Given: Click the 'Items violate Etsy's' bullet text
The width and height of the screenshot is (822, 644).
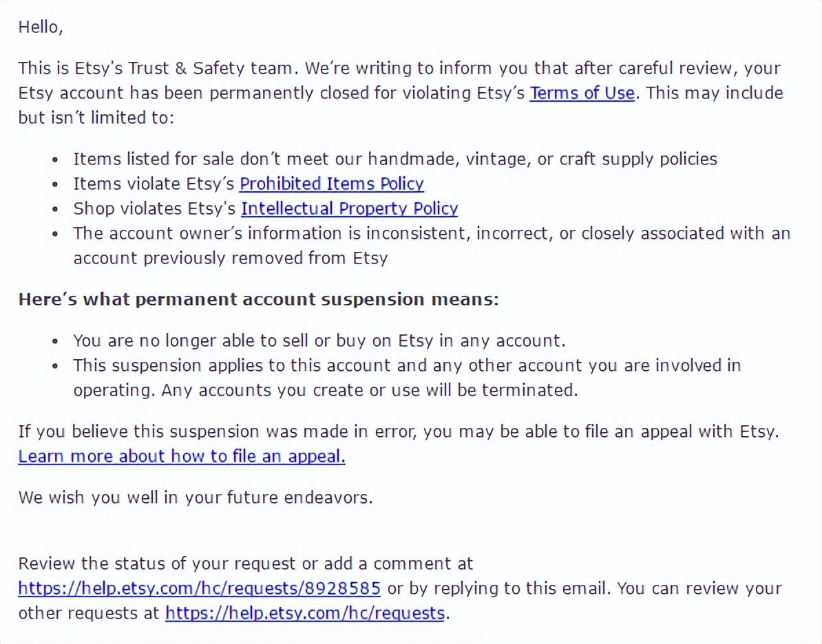Looking at the screenshot, I should [155, 184].
